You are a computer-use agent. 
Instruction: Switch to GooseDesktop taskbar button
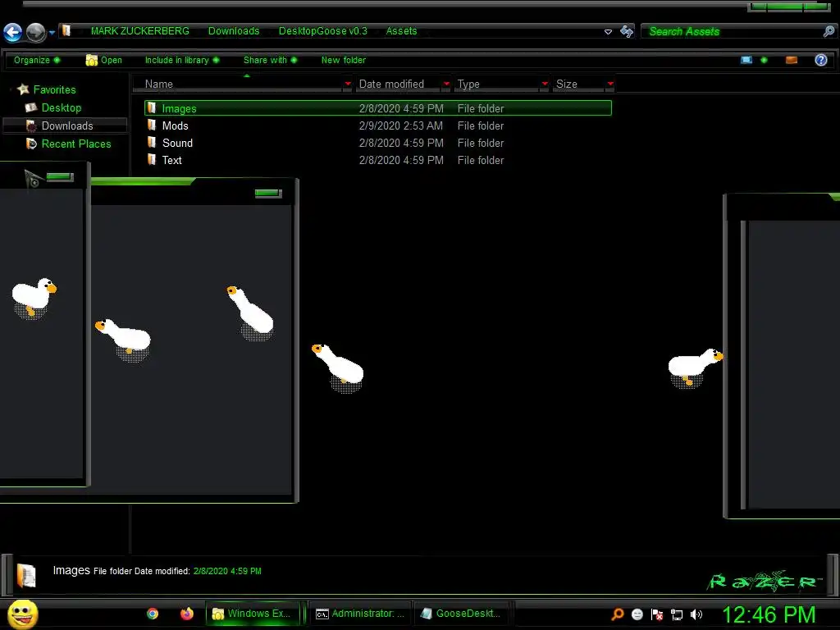(x=461, y=614)
